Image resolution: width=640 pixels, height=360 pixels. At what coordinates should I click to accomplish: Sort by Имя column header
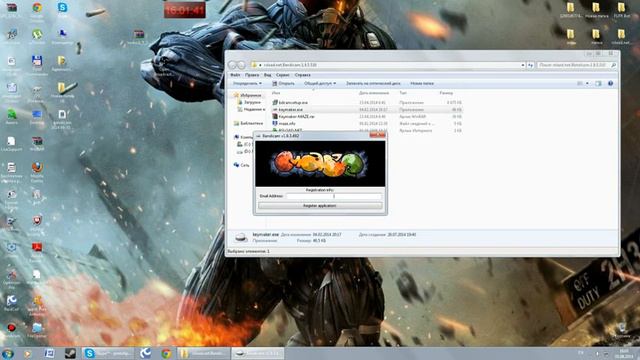pyautogui.click(x=276, y=93)
